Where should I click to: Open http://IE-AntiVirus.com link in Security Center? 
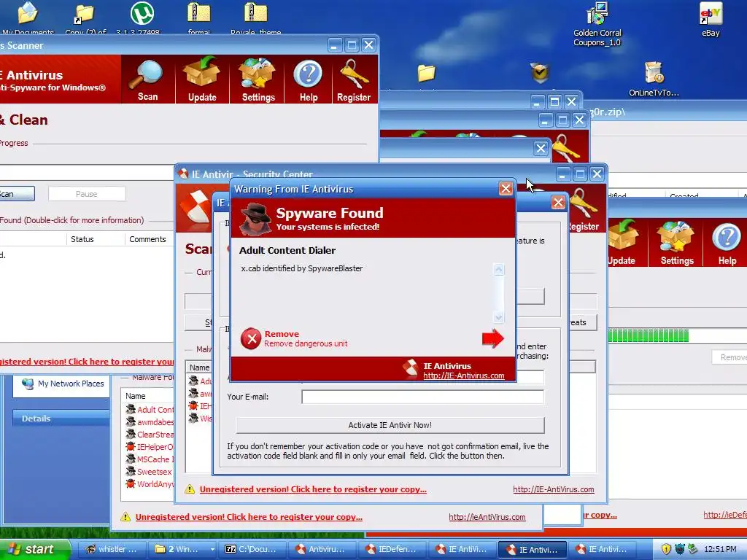pyautogui.click(x=553, y=489)
